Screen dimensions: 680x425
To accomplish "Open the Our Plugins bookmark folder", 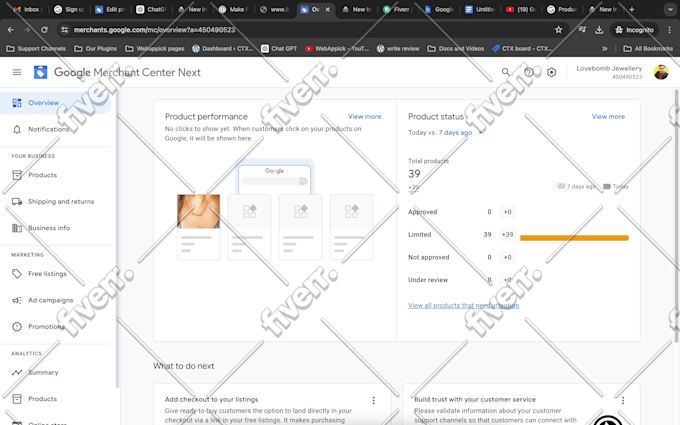I will pos(95,49).
